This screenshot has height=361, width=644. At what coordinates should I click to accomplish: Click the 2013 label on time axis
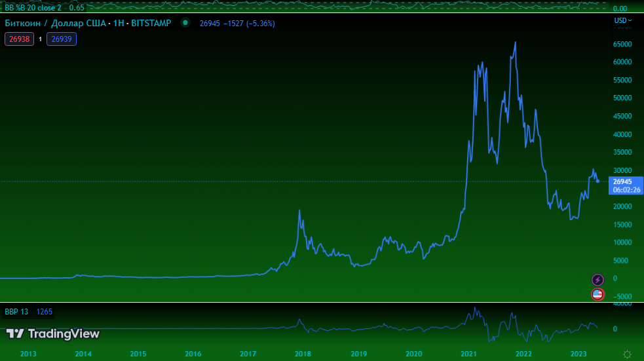pos(28,354)
